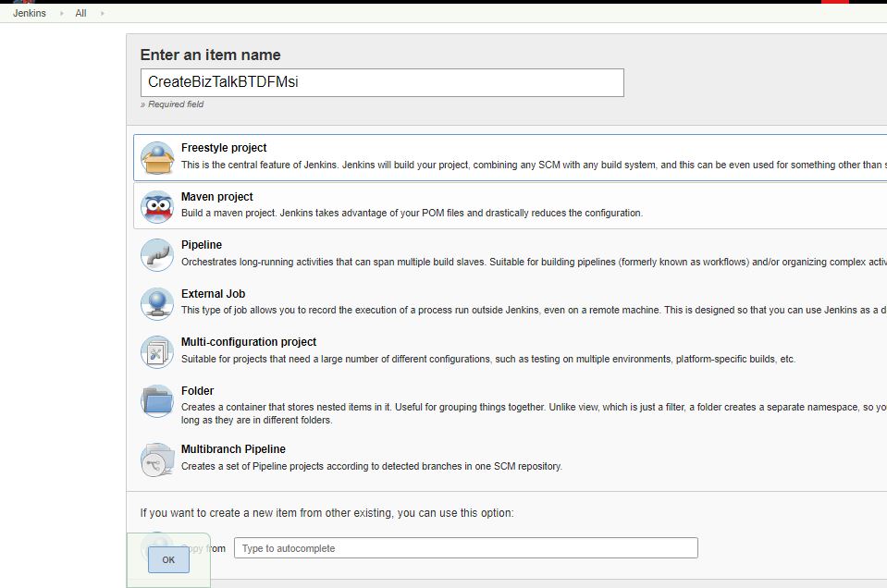This screenshot has width=887, height=588.
Task: Click the Multibranch Pipeline description text
Action: tap(372, 467)
